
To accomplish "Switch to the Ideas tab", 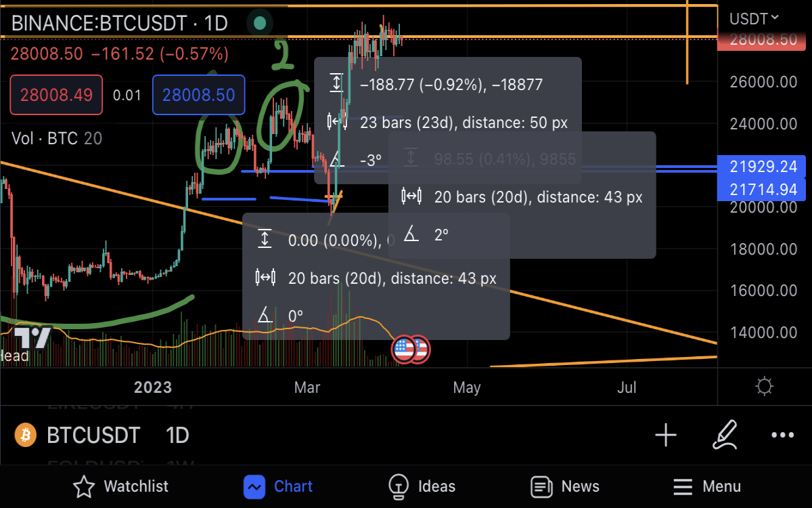I will point(422,486).
